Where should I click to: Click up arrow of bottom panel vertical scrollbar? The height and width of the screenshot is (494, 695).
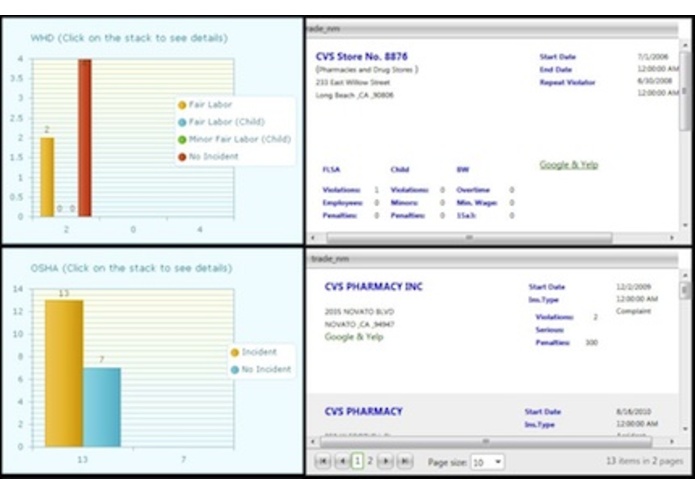(x=685, y=276)
